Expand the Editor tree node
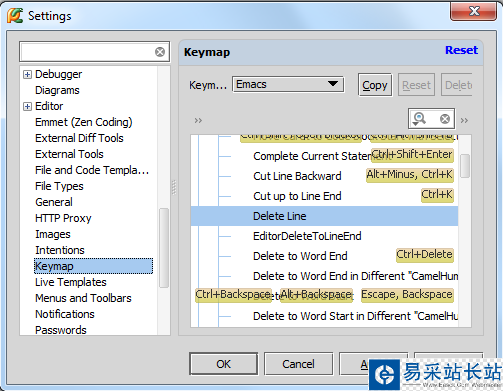This screenshot has height=391, width=503. tap(27, 106)
